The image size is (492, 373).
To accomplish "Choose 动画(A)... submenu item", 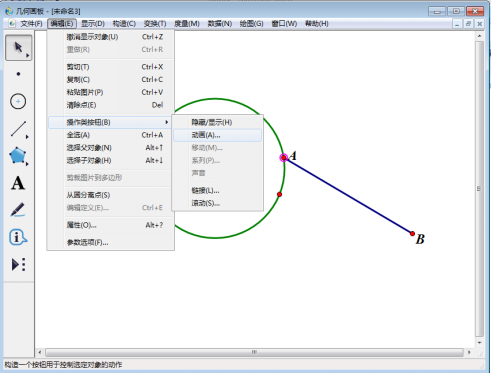I will 218,135.
